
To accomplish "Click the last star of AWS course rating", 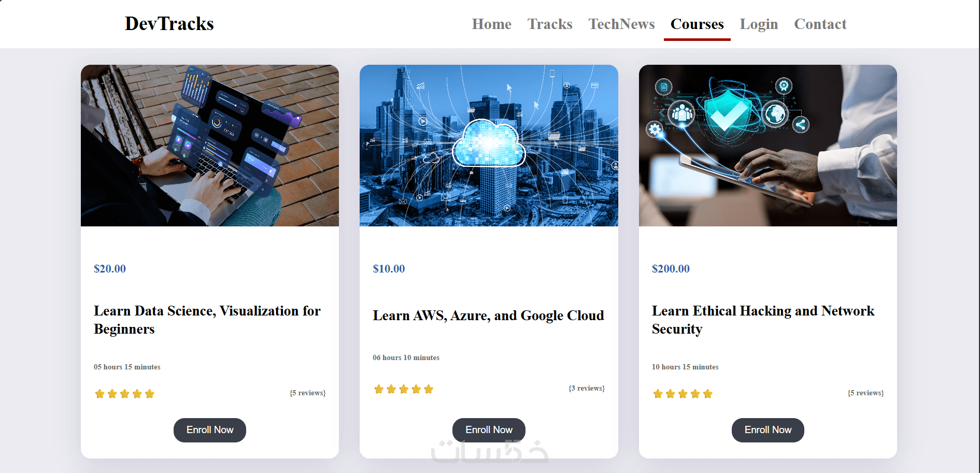I will (429, 389).
